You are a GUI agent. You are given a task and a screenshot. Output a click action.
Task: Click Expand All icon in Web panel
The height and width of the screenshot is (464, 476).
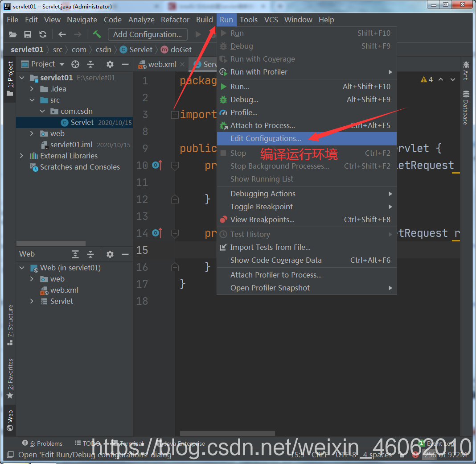tap(75, 254)
